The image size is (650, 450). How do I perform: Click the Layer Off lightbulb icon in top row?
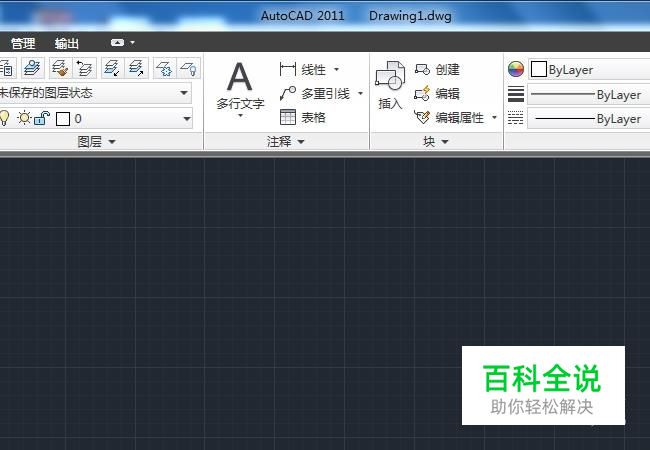189,68
